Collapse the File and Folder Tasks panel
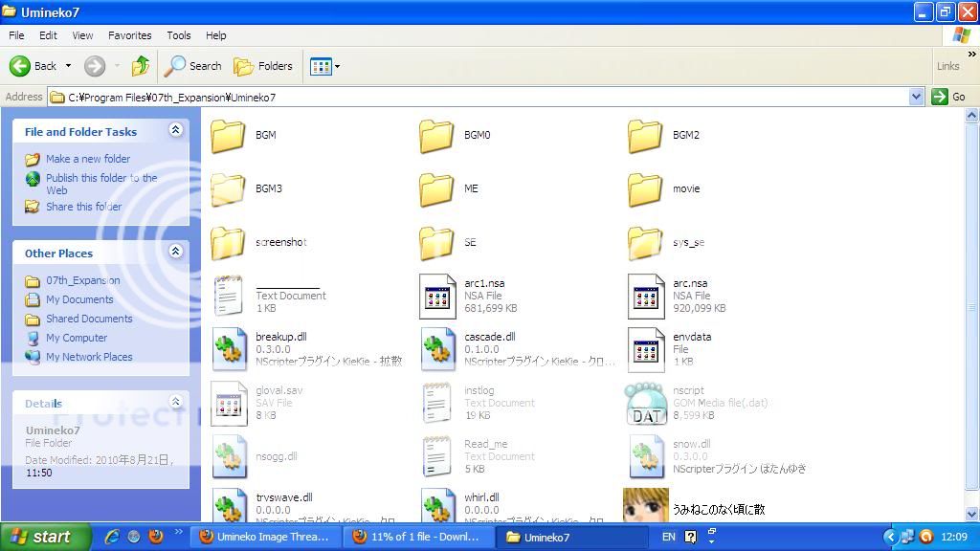Viewport: 980px width, 551px height. (x=176, y=130)
